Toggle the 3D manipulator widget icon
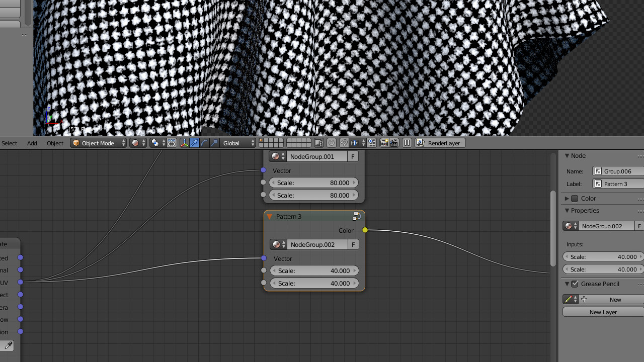644x362 pixels. coord(184,143)
